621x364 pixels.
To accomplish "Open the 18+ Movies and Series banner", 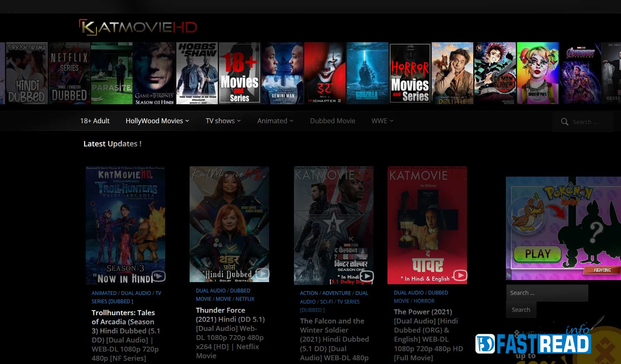I will 239,73.
